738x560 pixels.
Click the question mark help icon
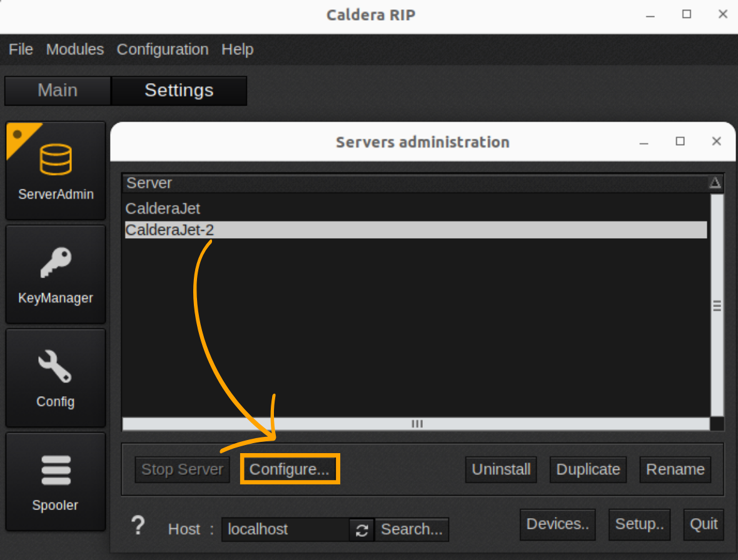pyautogui.click(x=138, y=526)
